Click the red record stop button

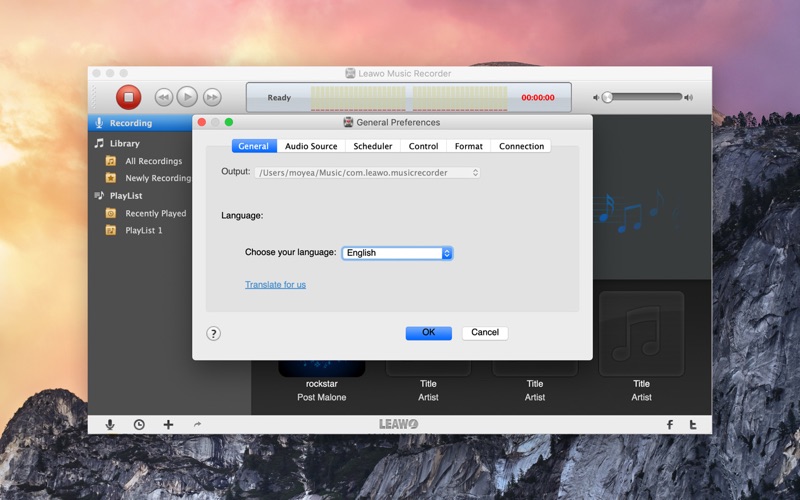pyautogui.click(x=129, y=97)
